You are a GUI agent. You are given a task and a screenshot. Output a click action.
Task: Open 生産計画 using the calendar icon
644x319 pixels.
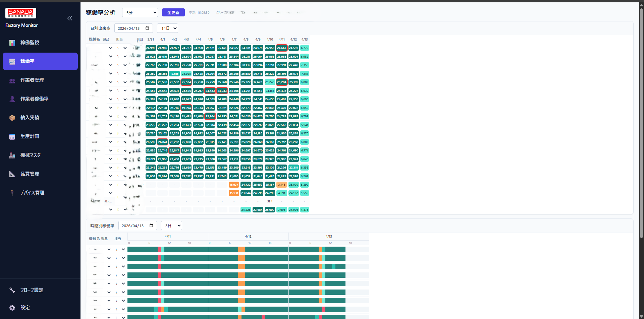12,136
